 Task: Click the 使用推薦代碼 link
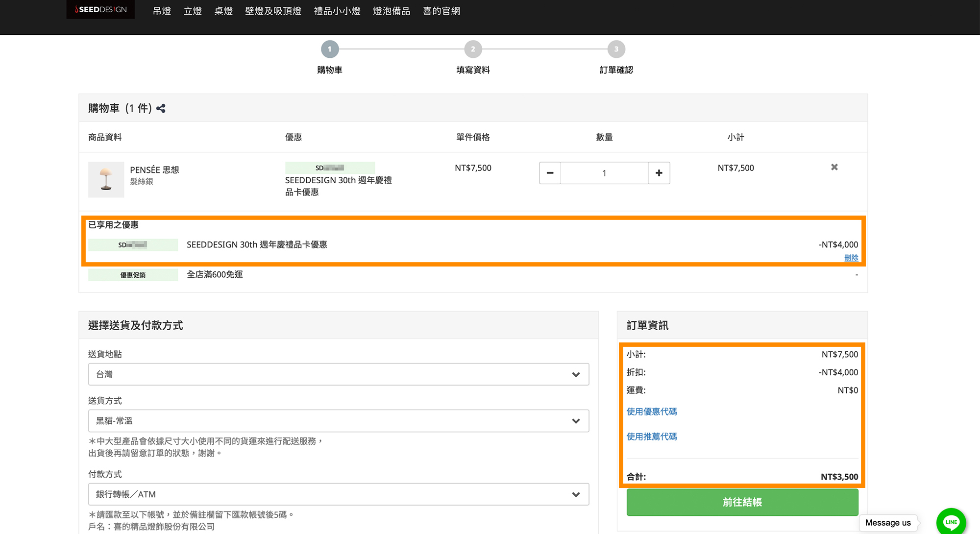(x=652, y=437)
